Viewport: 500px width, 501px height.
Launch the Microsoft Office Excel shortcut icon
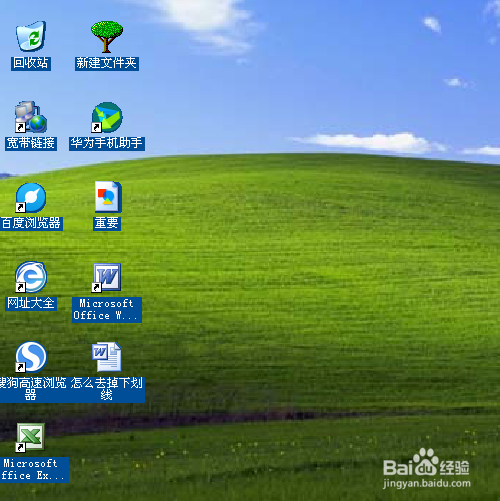(x=30, y=437)
